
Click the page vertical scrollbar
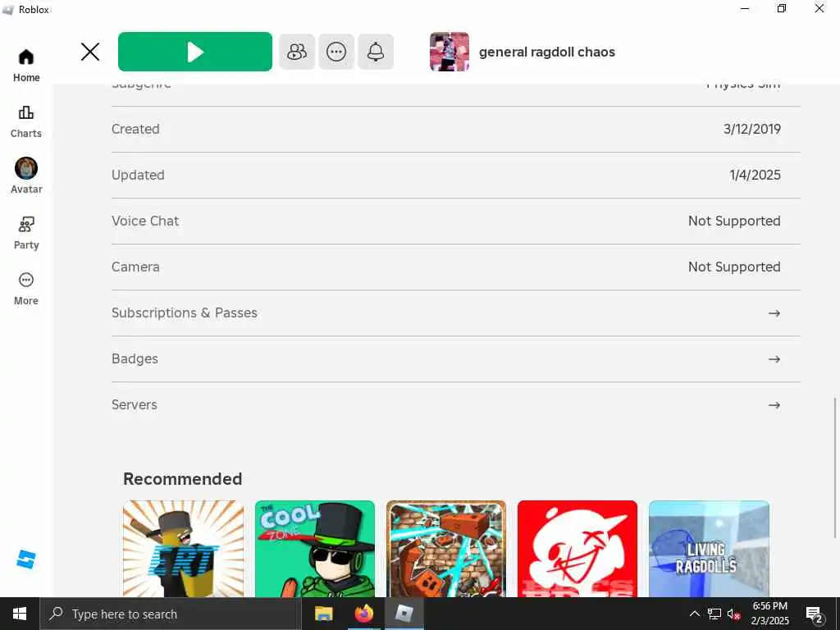point(834,467)
